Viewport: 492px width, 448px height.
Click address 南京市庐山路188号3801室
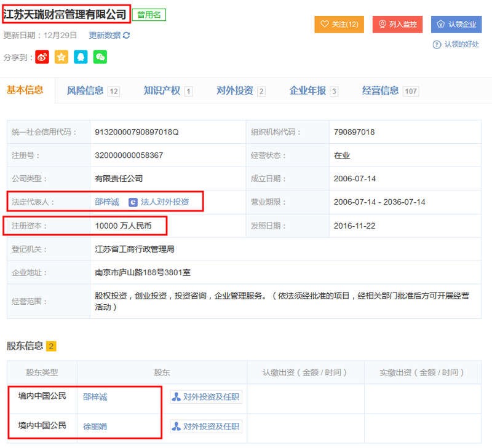click(143, 272)
